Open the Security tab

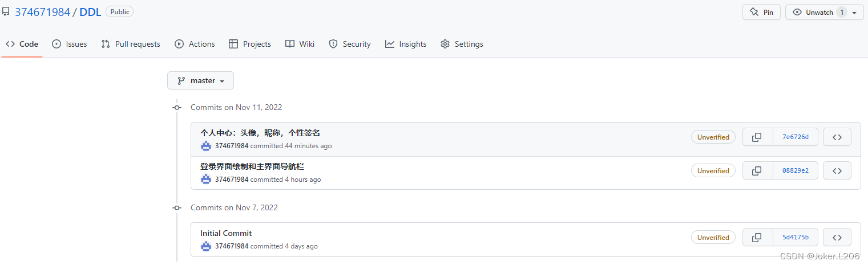click(350, 44)
